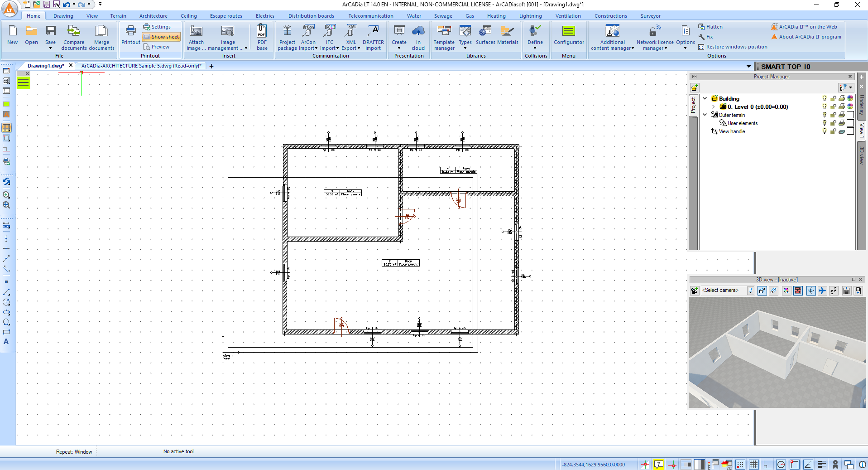Collapse the Building tree node
Viewport: 868px width, 470px height.
(705, 98)
